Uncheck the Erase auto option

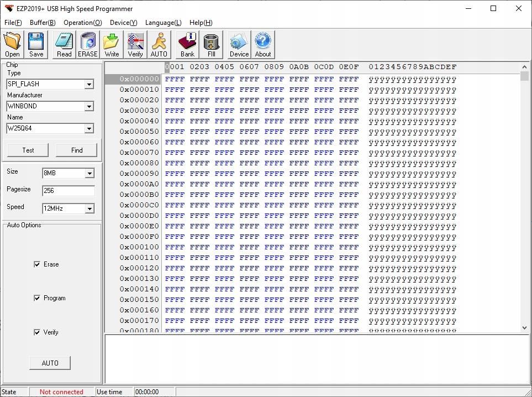[37, 264]
